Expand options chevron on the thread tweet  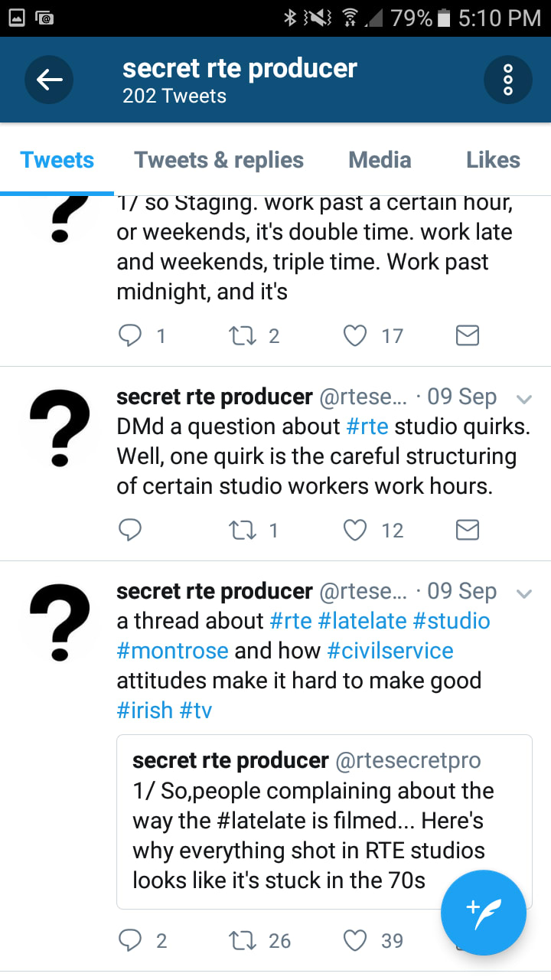(x=524, y=593)
